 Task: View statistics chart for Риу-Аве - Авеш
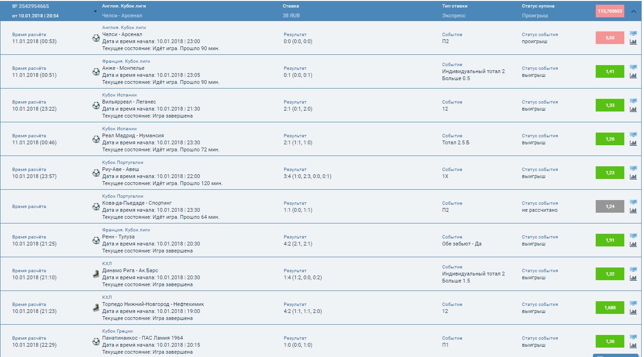pos(633,177)
